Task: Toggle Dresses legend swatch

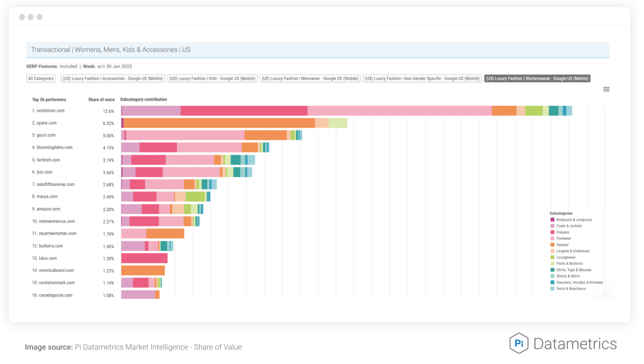Action: (552, 232)
